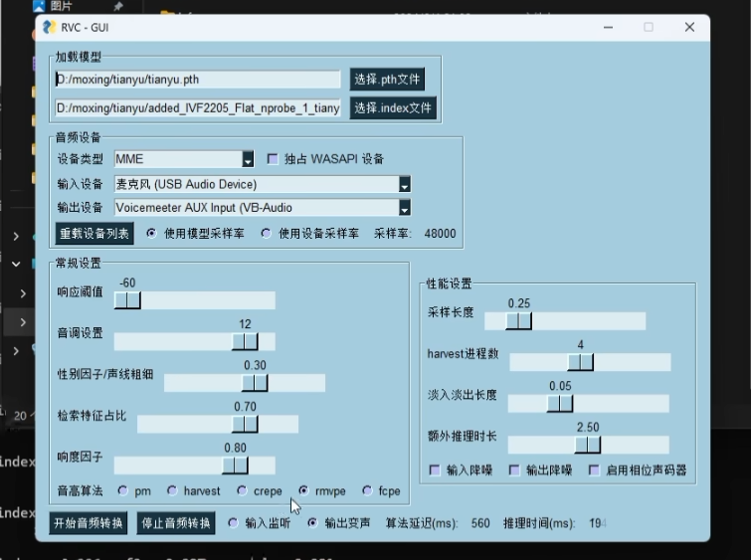Click the 淡入淡出长度 slider handle
Viewport: 751px width, 560px height.
[560, 404]
